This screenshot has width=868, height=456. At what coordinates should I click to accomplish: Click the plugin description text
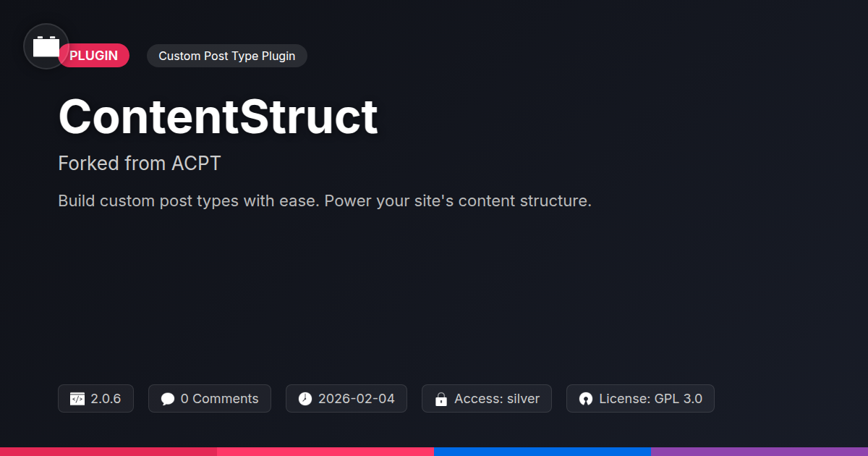pos(325,200)
